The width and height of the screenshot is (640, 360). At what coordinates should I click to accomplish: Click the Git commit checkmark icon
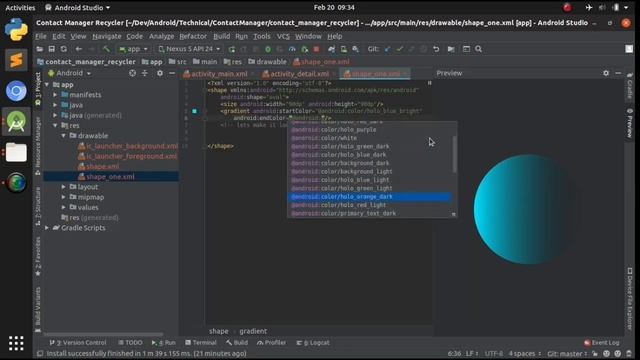pos(400,49)
